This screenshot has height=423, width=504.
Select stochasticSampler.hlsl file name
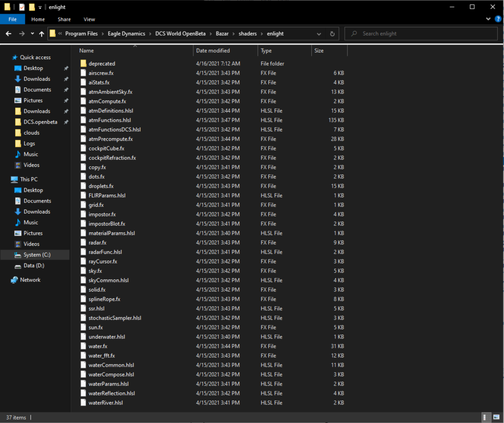[x=115, y=318]
